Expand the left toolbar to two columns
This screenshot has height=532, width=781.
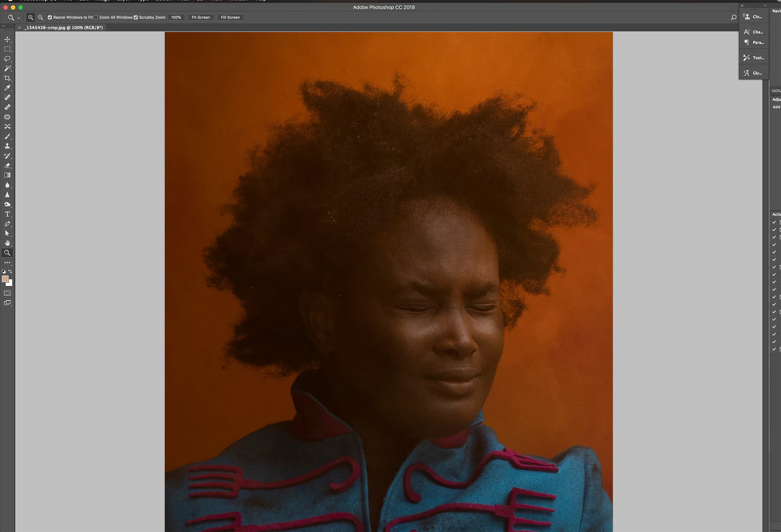(x=3, y=26)
